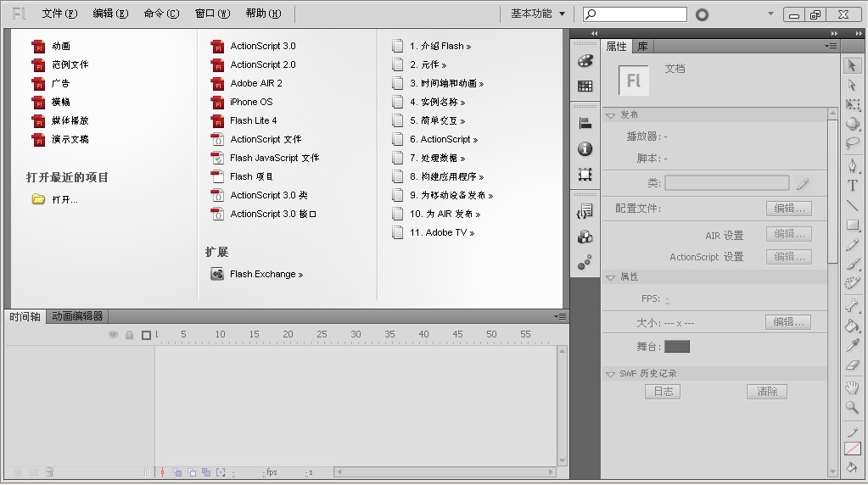Select the 3D Rotation tool
This screenshot has height=485, width=868.
(853, 124)
